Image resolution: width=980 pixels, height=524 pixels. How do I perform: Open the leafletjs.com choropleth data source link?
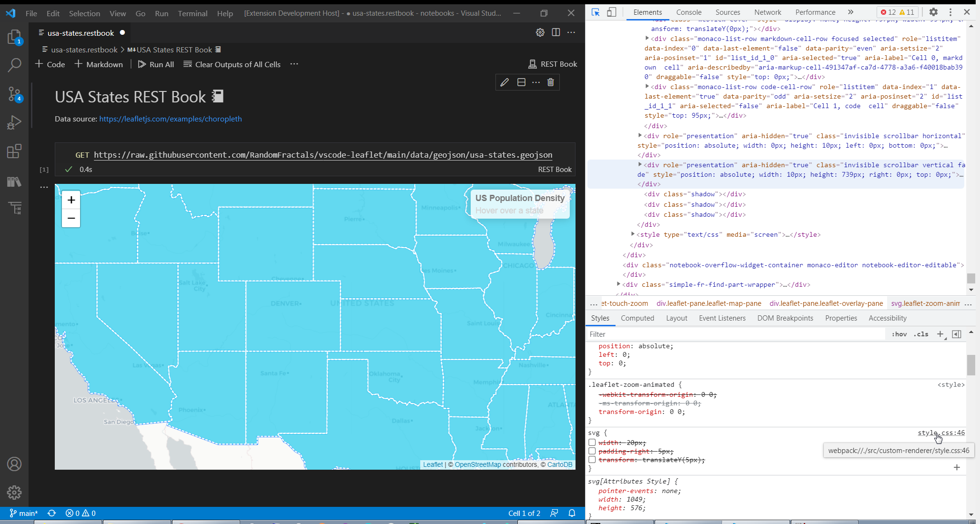170,119
